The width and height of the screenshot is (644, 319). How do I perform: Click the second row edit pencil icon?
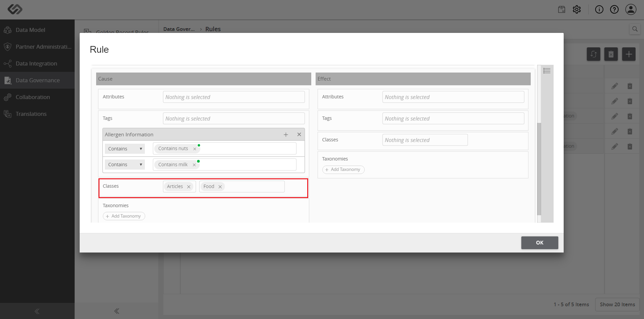pyautogui.click(x=614, y=101)
